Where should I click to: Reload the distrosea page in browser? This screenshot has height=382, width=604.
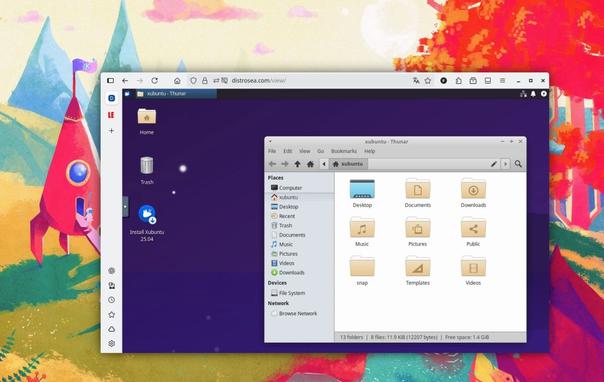(154, 81)
